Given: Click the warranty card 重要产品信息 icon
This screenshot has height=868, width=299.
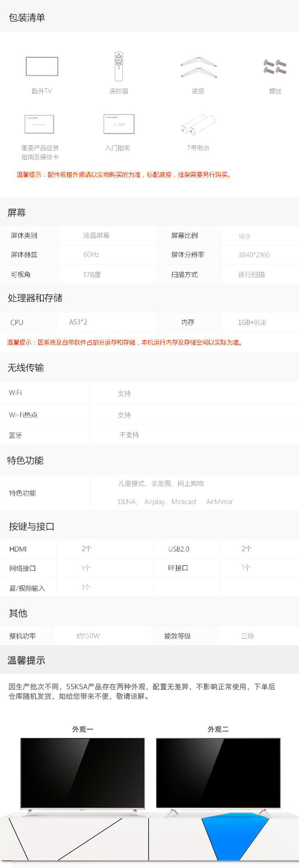Looking at the screenshot, I should point(39,124).
